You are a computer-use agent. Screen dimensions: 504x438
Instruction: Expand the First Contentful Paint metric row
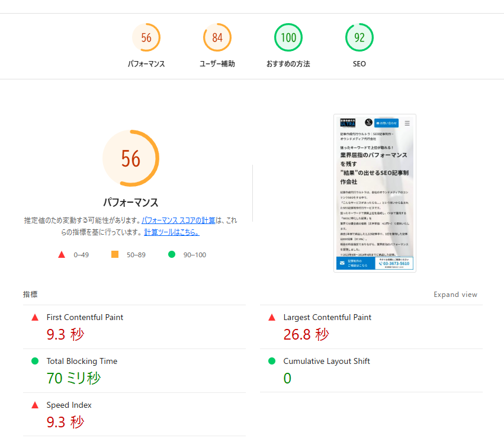coord(85,318)
